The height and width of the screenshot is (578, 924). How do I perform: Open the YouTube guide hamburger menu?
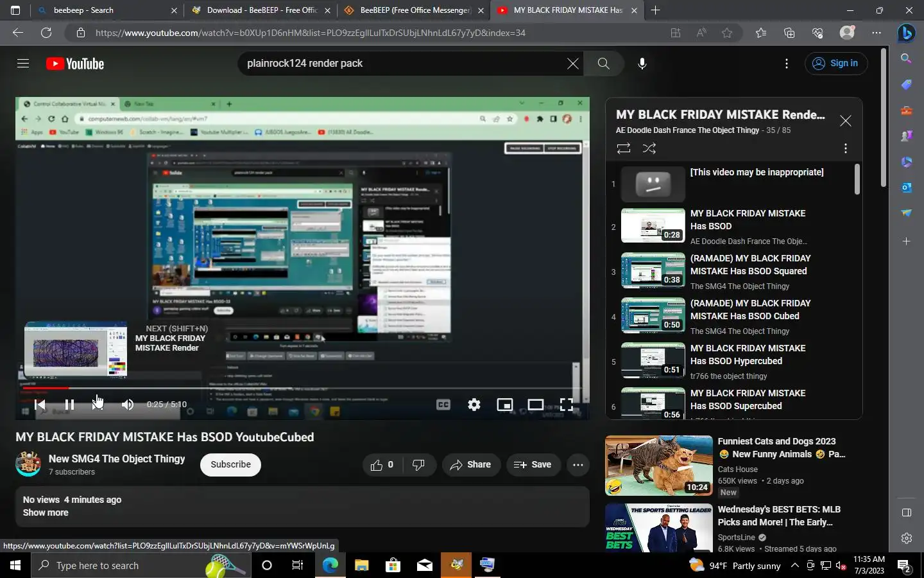[23, 64]
